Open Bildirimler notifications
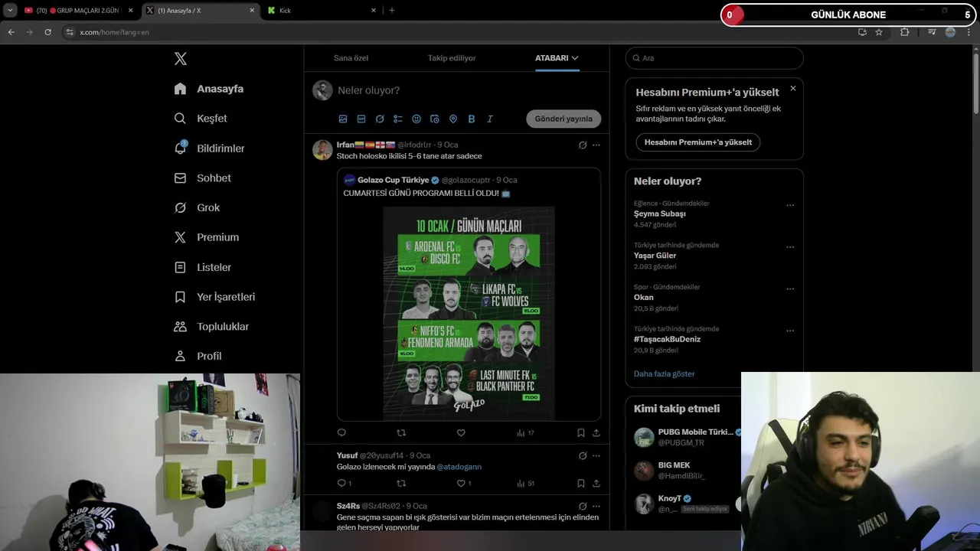This screenshot has height=551, width=980. pyautogui.click(x=210, y=148)
